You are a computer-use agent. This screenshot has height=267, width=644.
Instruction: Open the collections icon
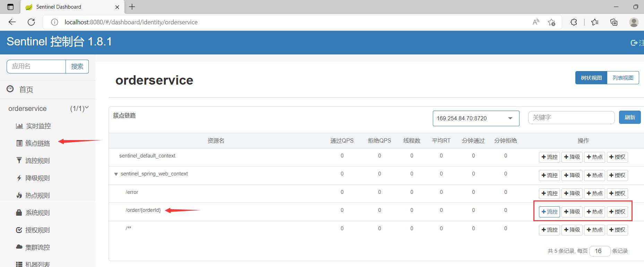point(614,22)
